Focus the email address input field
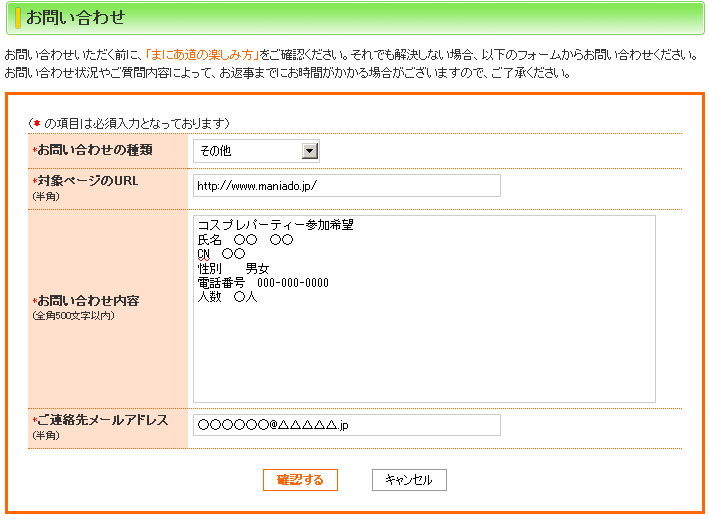709x522 pixels. click(346, 425)
